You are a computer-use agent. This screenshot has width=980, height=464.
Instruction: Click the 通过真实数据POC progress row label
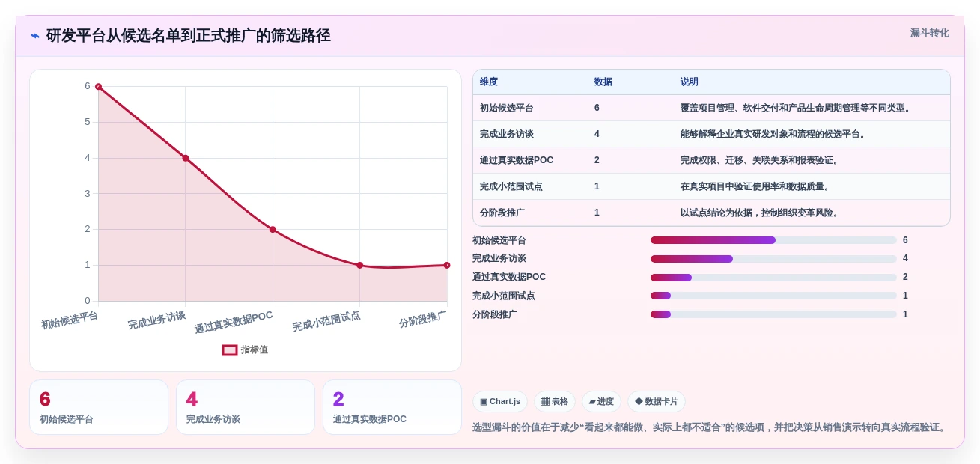click(509, 277)
